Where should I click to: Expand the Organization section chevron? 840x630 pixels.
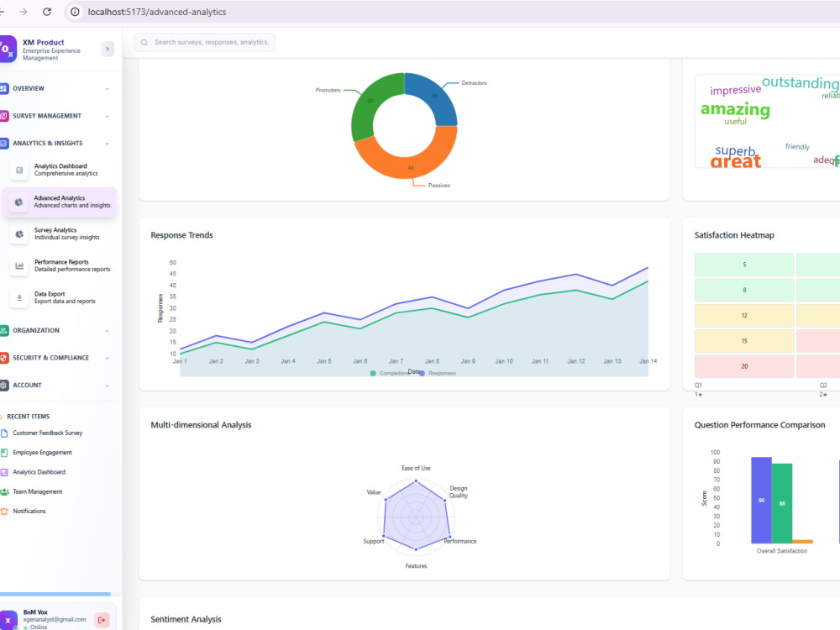[108, 331]
